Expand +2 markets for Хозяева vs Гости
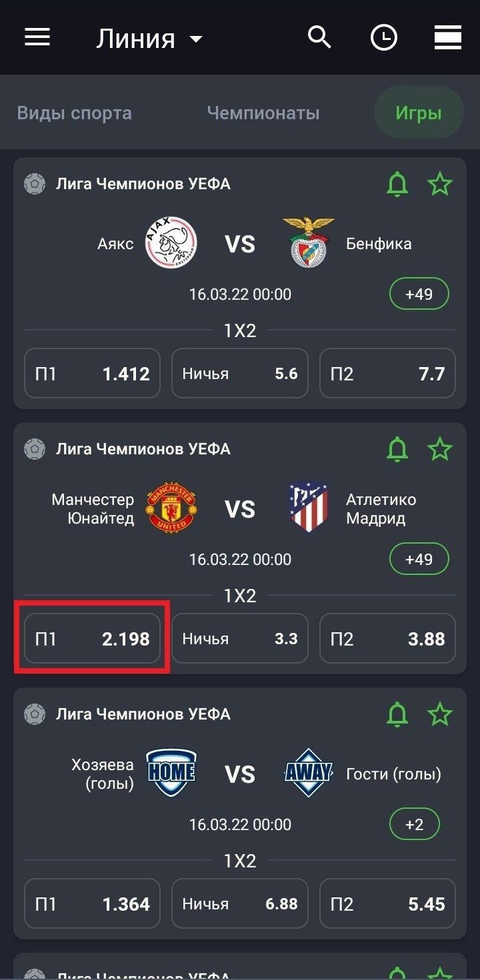The height and width of the screenshot is (980, 480). [415, 824]
